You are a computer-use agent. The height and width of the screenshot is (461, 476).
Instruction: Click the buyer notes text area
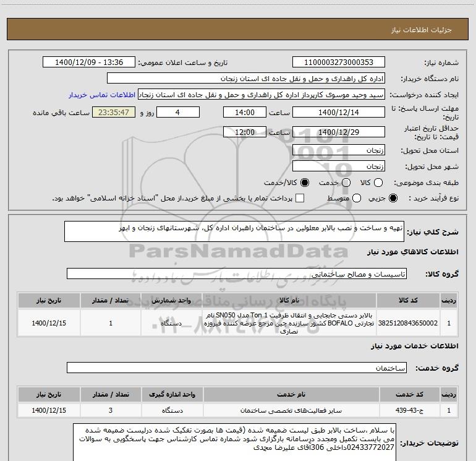[234, 443]
